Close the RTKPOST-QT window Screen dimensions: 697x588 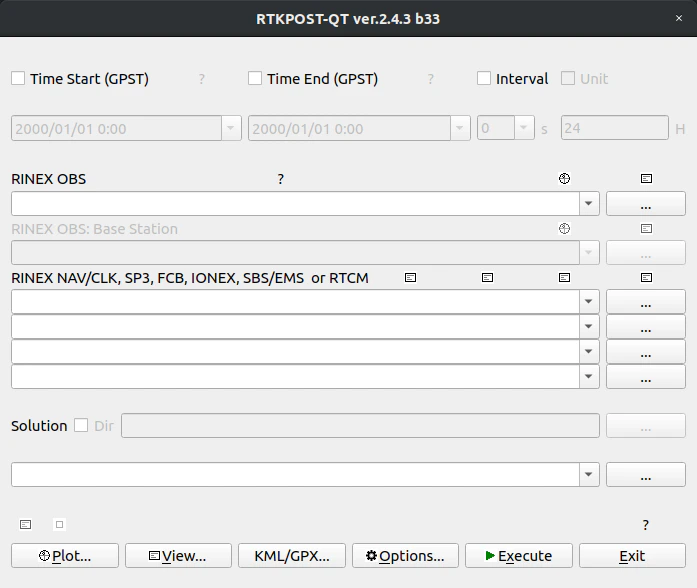pos(679,18)
